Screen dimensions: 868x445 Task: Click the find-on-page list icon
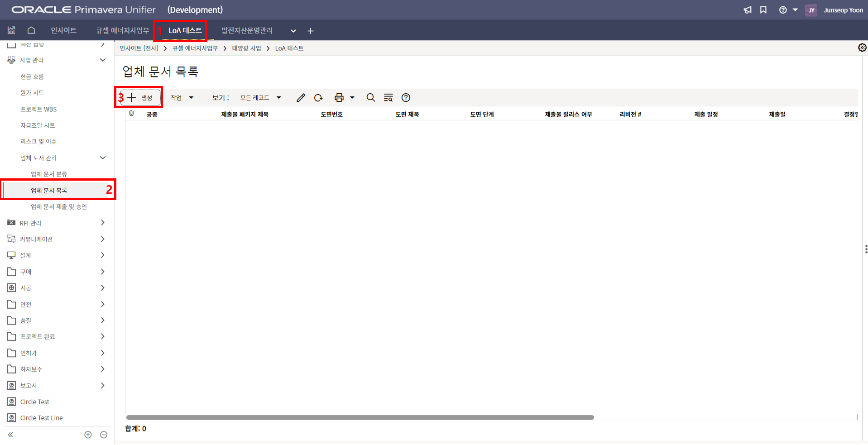point(388,98)
